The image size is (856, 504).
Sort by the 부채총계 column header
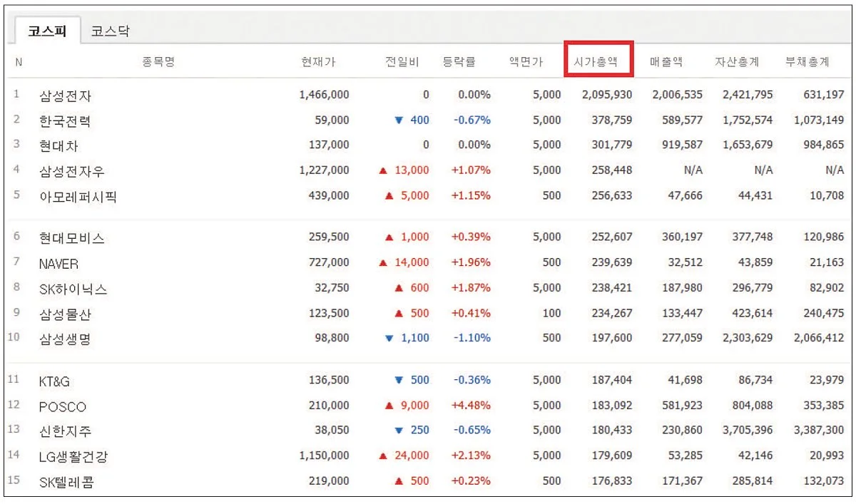[x=807, y=62]
